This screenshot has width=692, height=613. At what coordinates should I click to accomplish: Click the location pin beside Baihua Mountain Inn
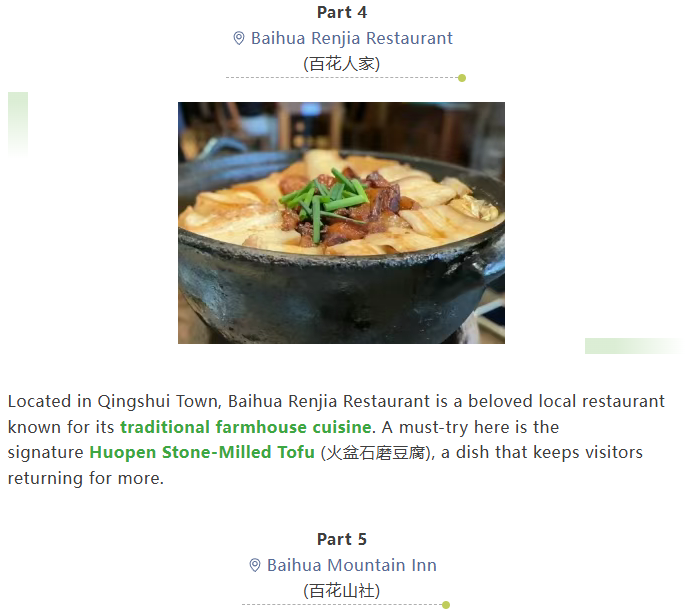255,565
